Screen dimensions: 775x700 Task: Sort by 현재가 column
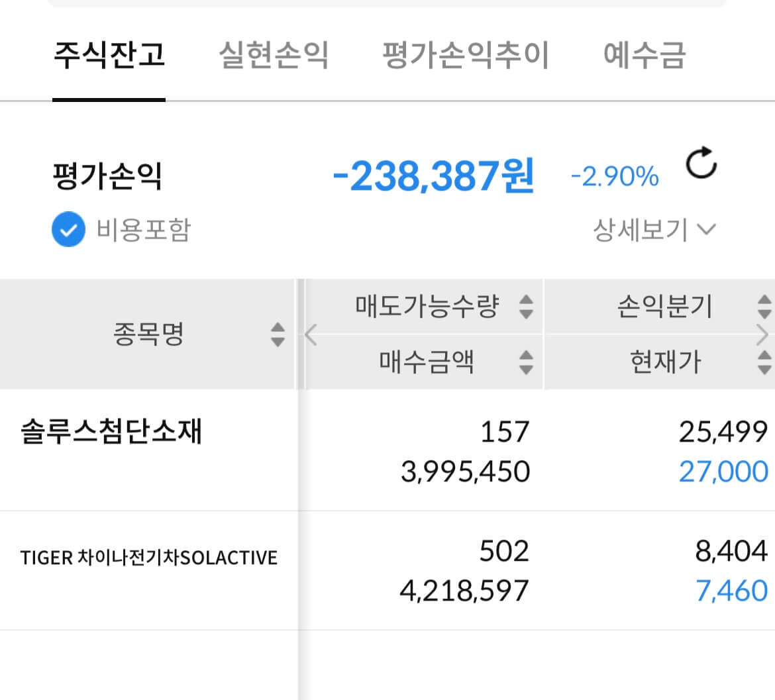(x=764, y=362)
